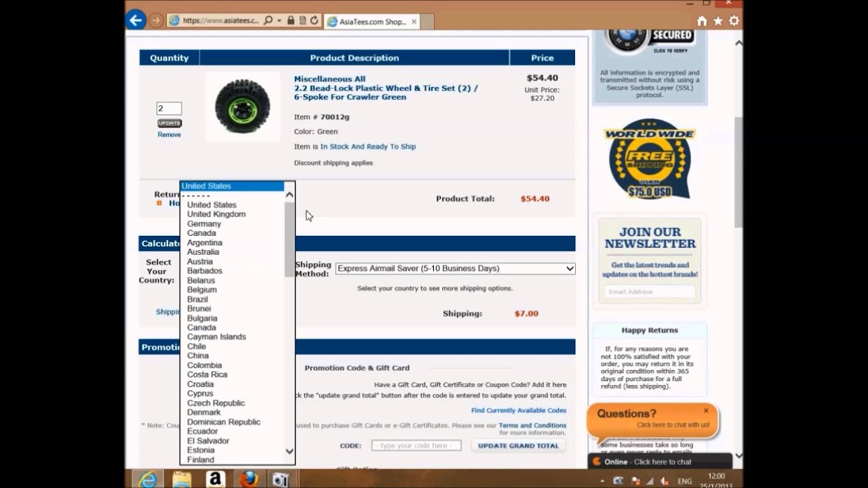Click the promotion code input field
The width and height of the screenshot is (868, 488).
416,446
